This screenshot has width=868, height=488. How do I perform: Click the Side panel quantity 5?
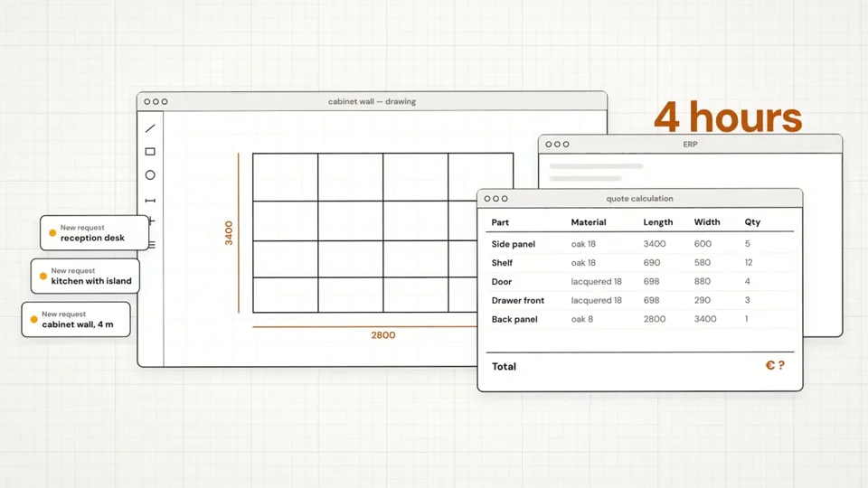click(x=748, y=244)
